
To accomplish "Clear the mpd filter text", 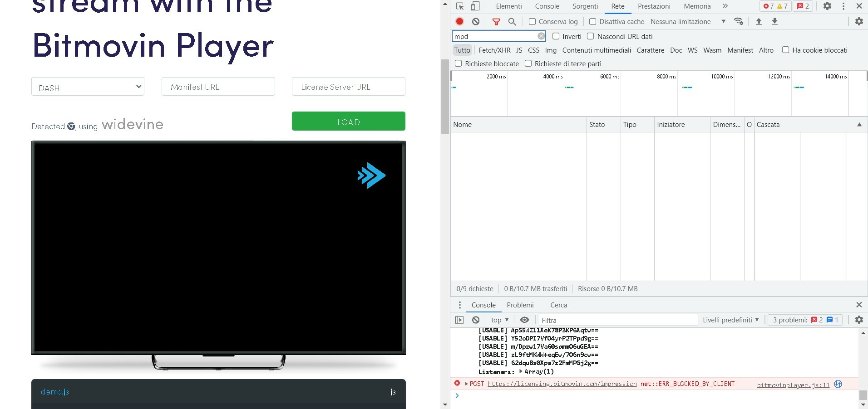I will [x=541, y=36].
